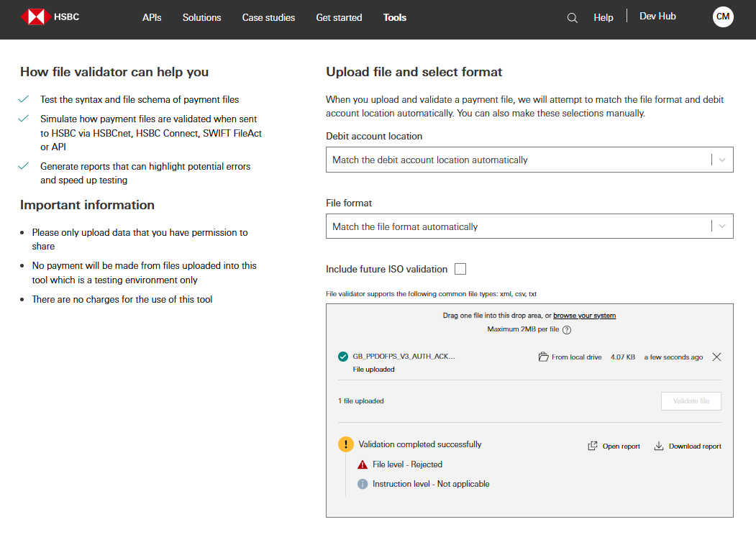The height and width of the screenshot is (550, 756).
Task: Click the yellow validation status exclamation icon
Action: pyautogui.click(x=346, y=444)
